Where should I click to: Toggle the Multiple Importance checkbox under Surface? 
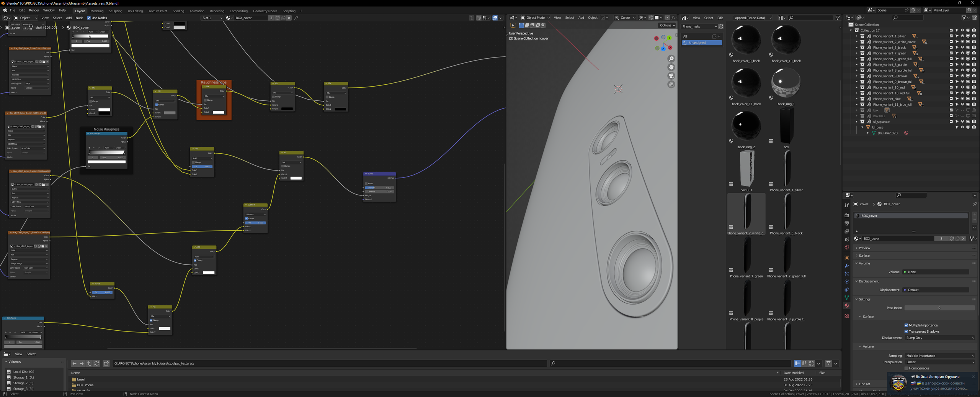point(906,325)
